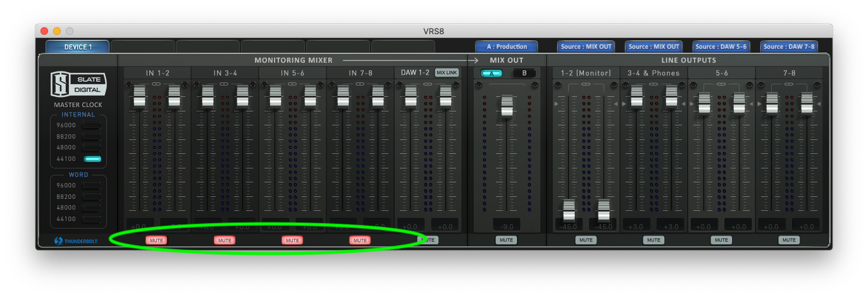Toggle the stereo link icon for IN 7-8
868x297 pixels.
point(360,84)
